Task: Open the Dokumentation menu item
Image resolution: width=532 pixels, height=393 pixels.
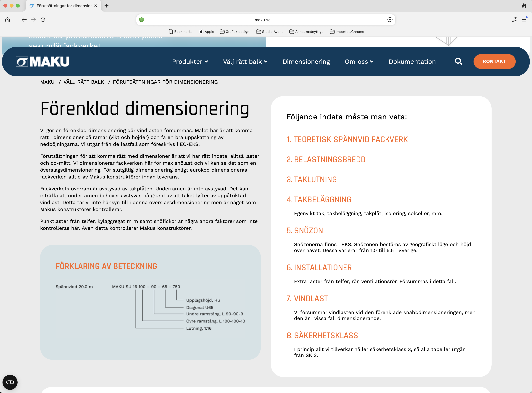Action: point(412,62)
